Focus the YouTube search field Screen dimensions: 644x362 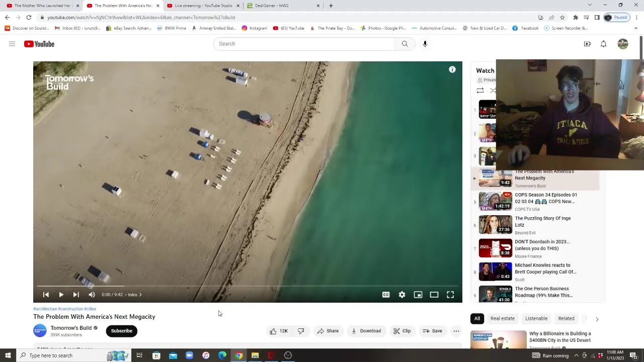(x=304, y=44)
